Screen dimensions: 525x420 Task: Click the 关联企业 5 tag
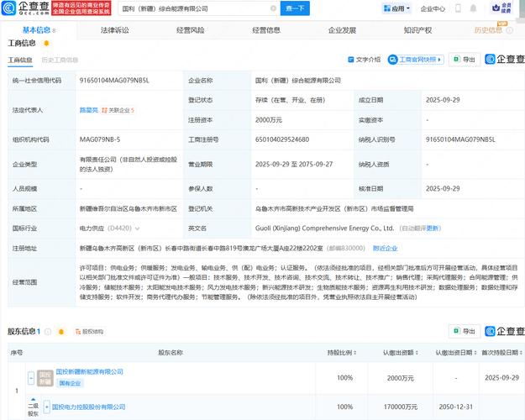[118, 110]
